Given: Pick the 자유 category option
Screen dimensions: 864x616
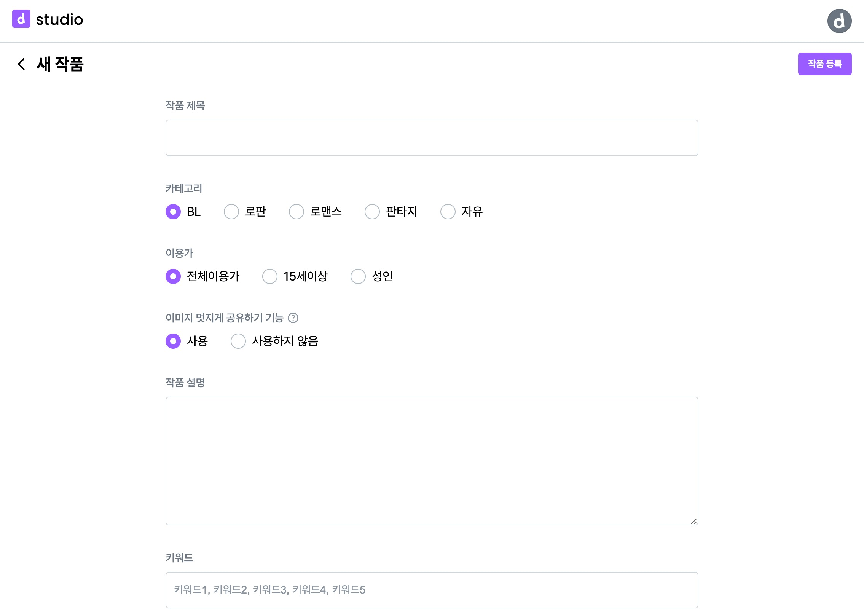Looking at the screenshot, I should click(448, 212).
